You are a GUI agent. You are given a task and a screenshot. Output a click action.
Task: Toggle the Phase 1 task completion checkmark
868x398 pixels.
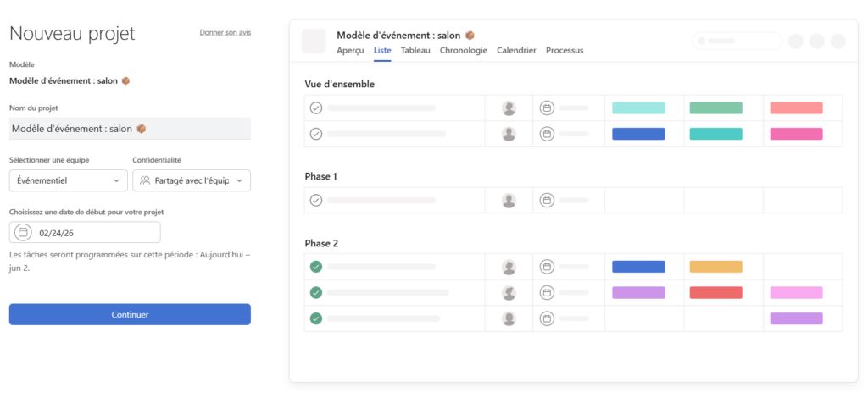[x=316, y=201]
